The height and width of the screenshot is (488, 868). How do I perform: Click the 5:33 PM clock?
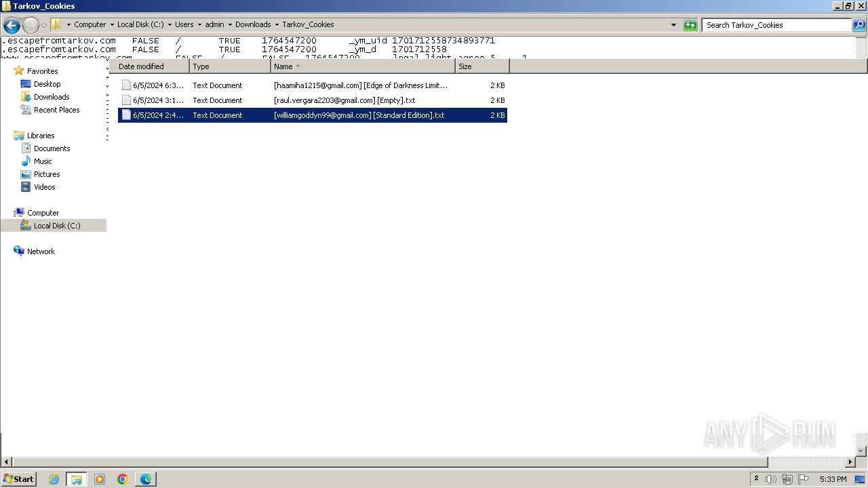point(833,479)
